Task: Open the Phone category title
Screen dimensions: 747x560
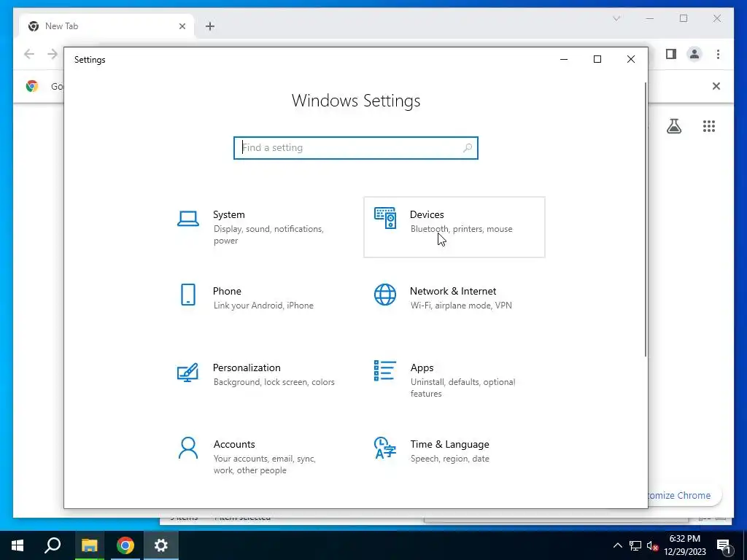Action: (x=227, y=291)
